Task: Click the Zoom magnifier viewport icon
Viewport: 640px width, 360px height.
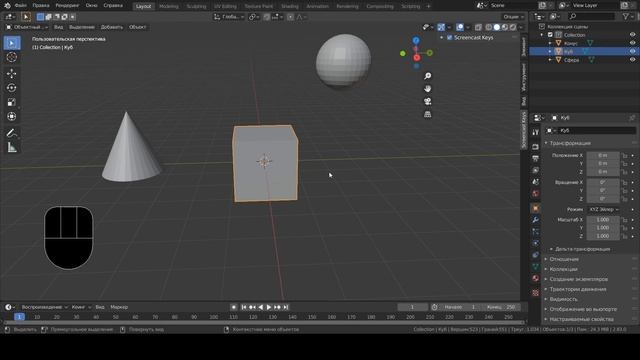Action: 427,76
